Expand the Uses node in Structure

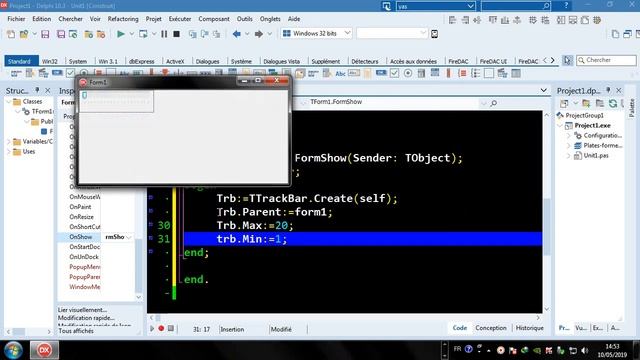click(8, 151)
